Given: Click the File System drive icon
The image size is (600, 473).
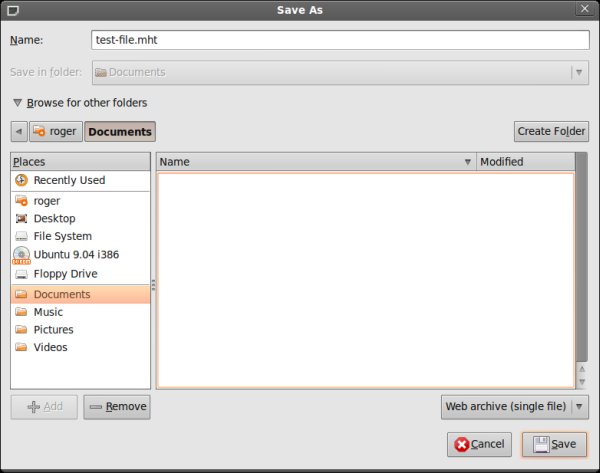Looking at the screenshot, I should (x=21, y=236).
